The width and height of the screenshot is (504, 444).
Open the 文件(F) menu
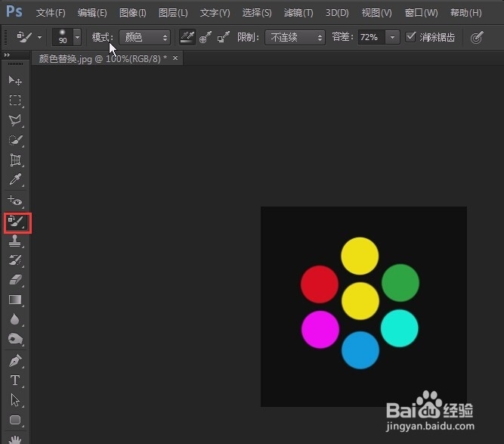tap(51, 13)
